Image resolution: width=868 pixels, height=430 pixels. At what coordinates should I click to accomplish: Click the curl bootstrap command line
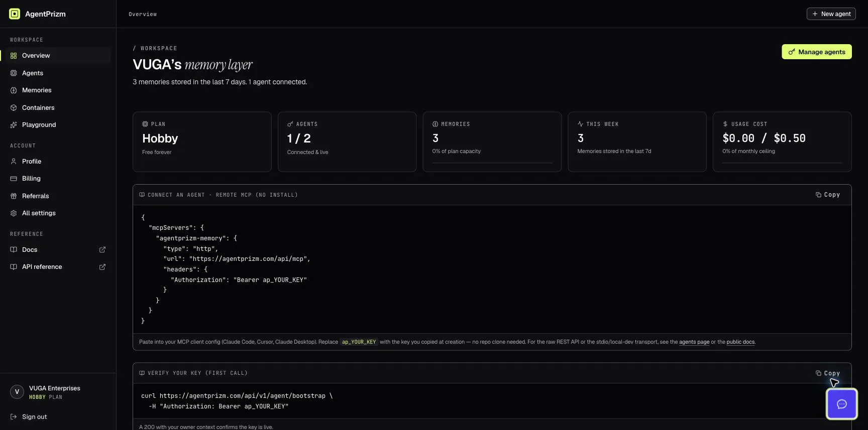pos(237,396)
